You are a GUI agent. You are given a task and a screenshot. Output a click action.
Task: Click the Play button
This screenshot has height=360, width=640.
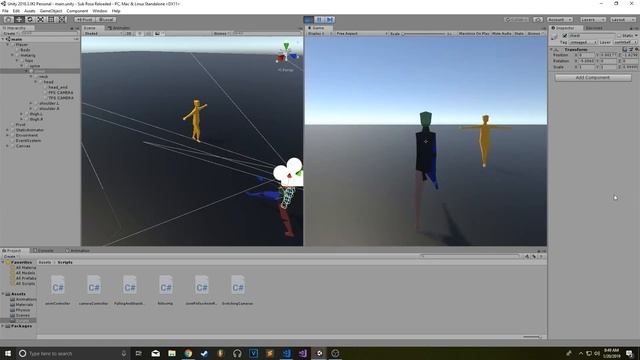[x=309, y=20]
